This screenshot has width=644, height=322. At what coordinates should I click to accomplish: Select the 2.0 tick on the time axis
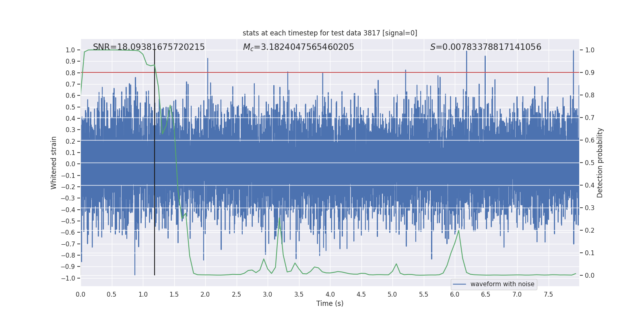tap(205, 294)
